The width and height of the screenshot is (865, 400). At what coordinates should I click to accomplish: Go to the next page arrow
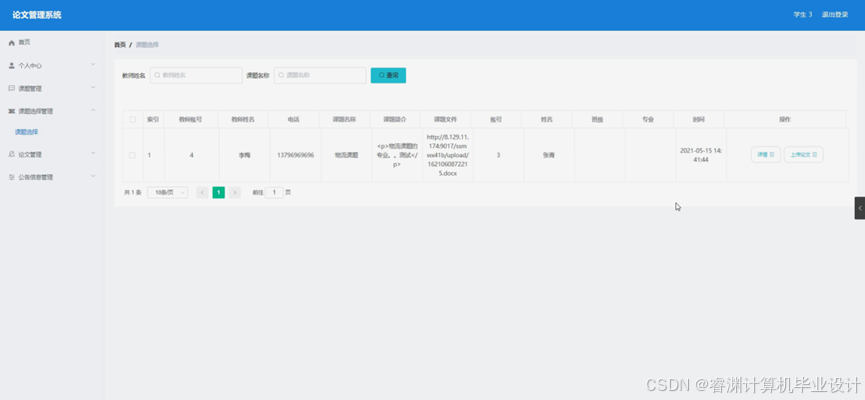pyautogui.click(x=235, y=193)
